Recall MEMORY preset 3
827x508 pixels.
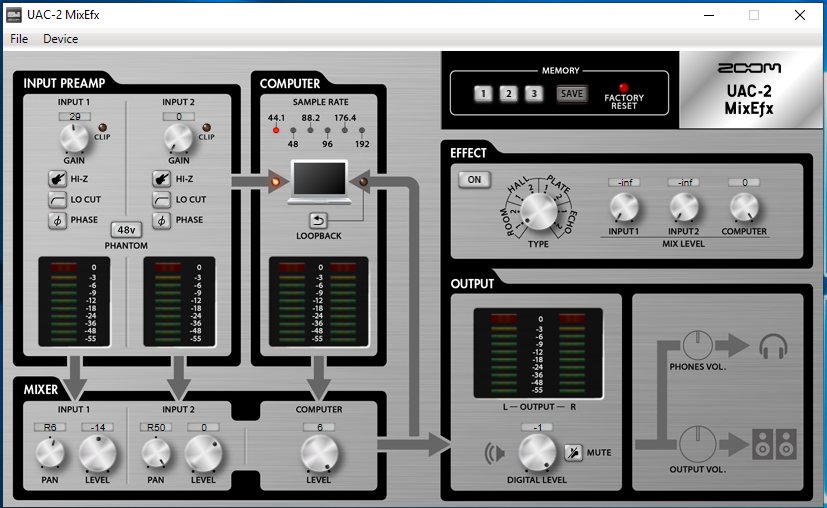(x=534, y=93)
